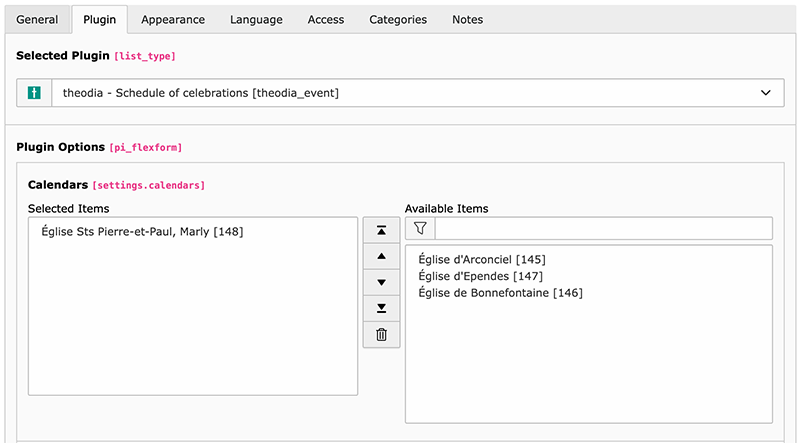Click the plugin dropdown chevron arrow
800x443 pixels.
(x=766, y=93)
